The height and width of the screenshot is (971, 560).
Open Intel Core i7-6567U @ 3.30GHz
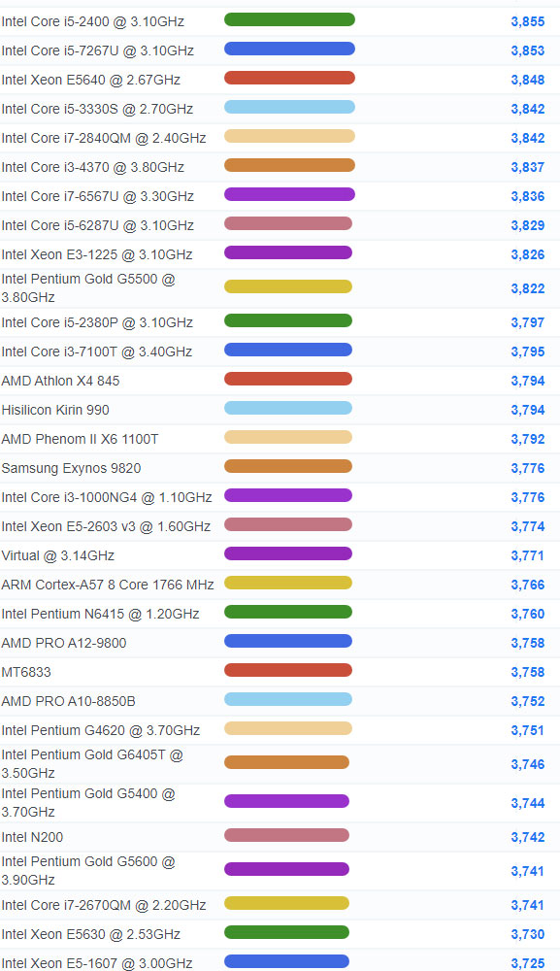point(98,196)
